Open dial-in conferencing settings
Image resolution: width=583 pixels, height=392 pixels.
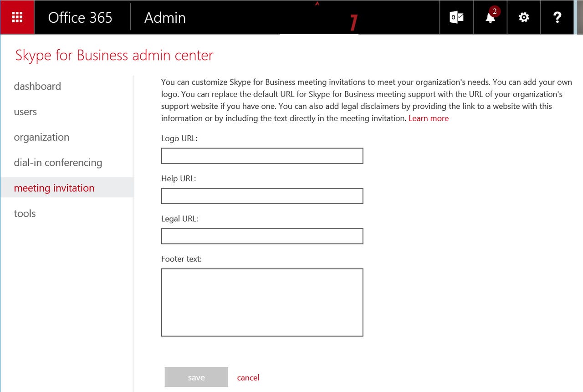pyautogui.click(x=58, y=163)
